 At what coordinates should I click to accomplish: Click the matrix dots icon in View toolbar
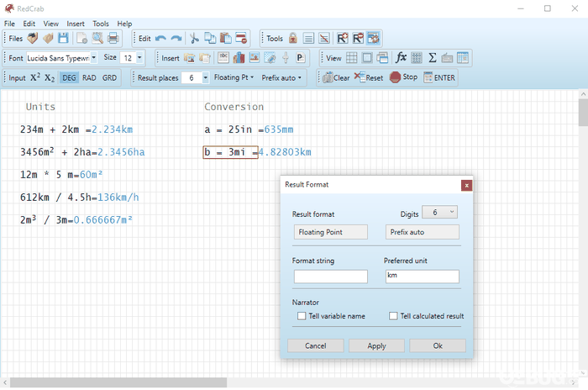[x=417, y=58]
